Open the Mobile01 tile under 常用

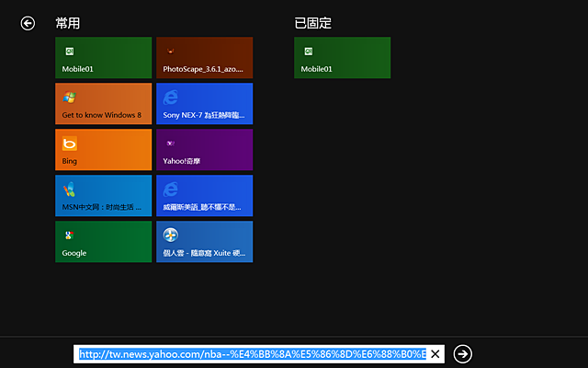click(x=104, y=57)
